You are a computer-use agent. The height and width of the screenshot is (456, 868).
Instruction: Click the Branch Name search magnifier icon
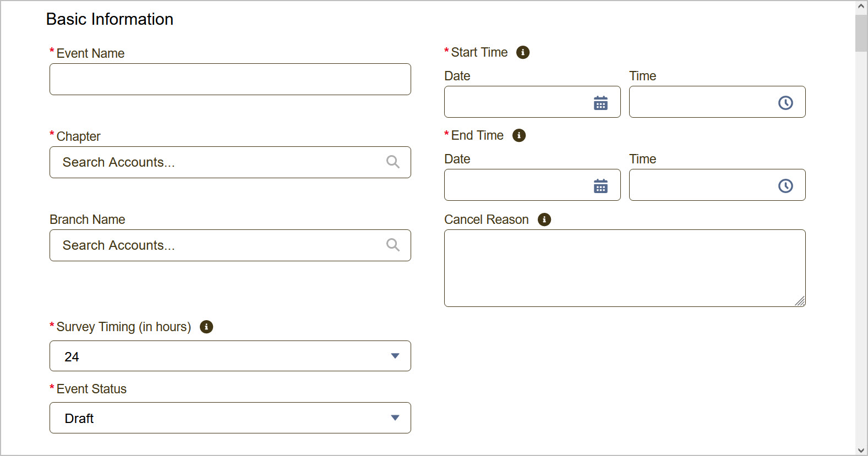pyautogui.click(x=392, y=245)
